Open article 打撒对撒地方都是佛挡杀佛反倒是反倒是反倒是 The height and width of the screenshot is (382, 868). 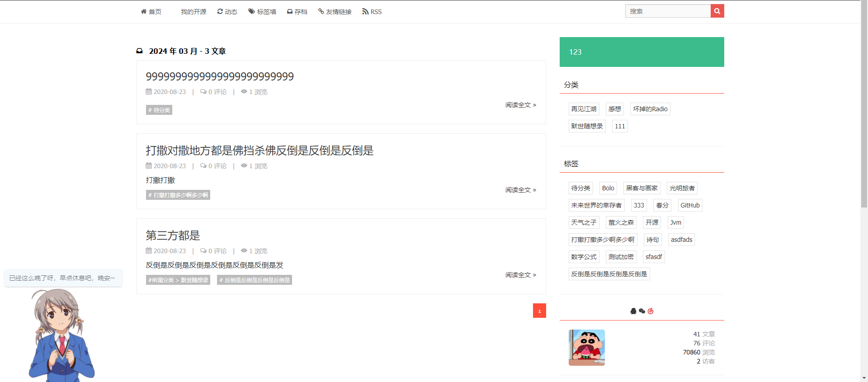(259, 151)
